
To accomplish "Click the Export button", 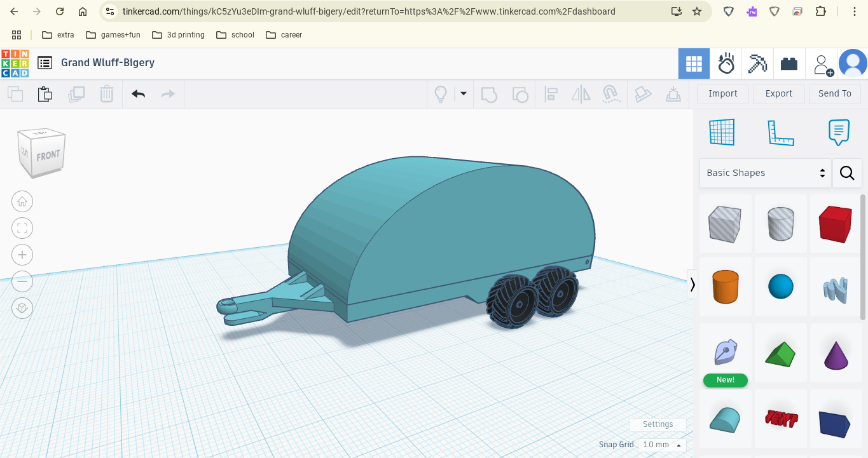I will [779, 93].
